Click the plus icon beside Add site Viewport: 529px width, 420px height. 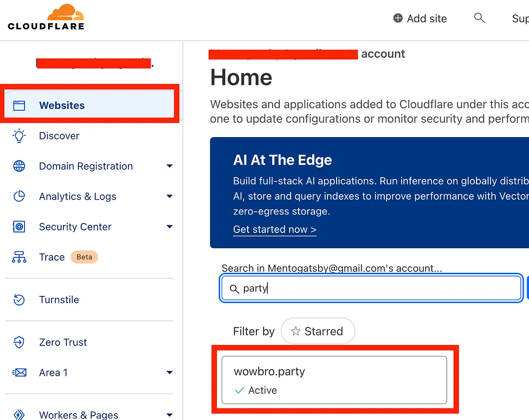pos(398,18)
